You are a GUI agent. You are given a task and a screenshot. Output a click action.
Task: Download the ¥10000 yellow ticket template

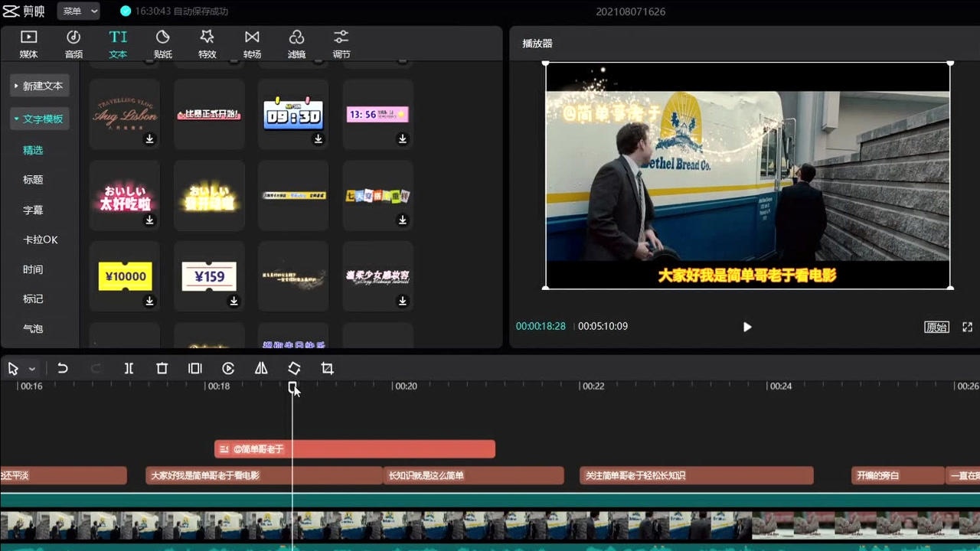click(150, 301)
